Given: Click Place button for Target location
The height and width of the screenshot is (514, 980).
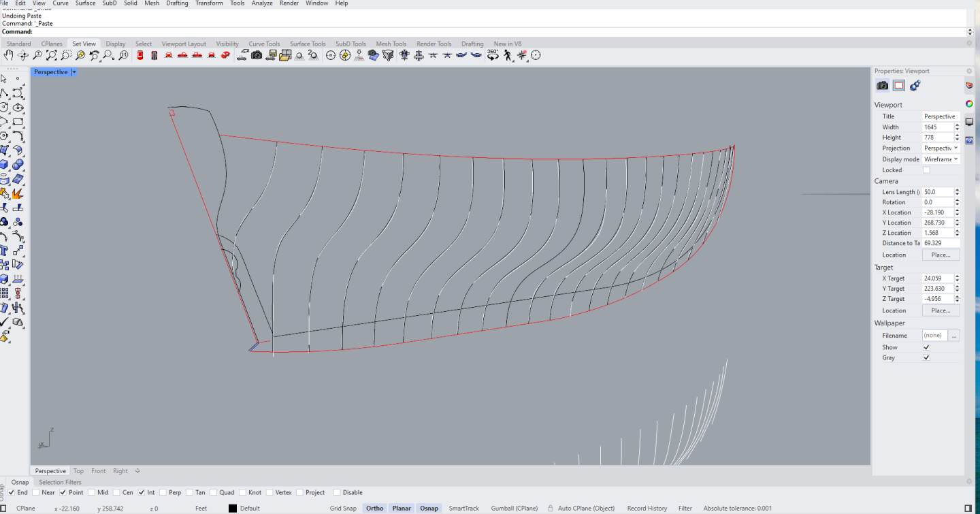Looking at the screenshot, I should 941,310.
